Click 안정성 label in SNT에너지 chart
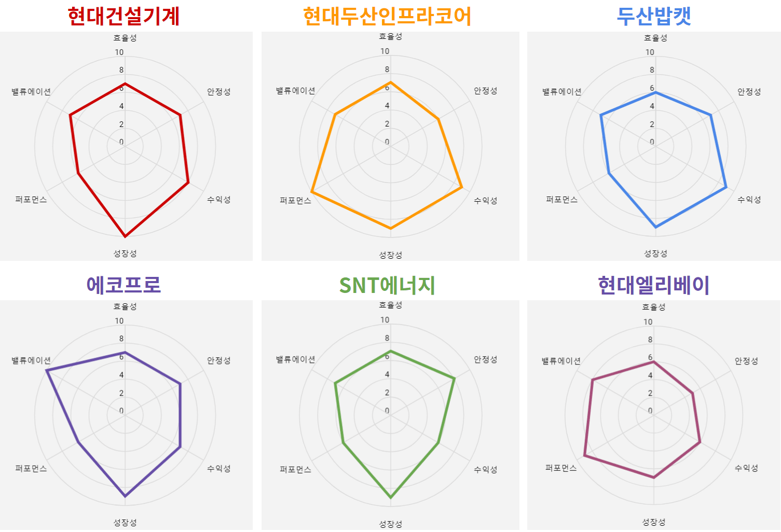This screenshot has height=532, width=781. [485, 359]
